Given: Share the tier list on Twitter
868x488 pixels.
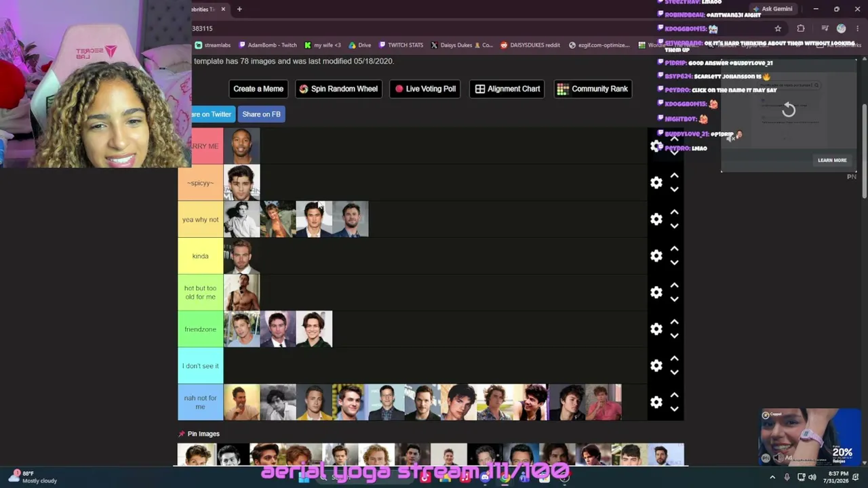Looking at the screenshot, I should coord(212,115).
